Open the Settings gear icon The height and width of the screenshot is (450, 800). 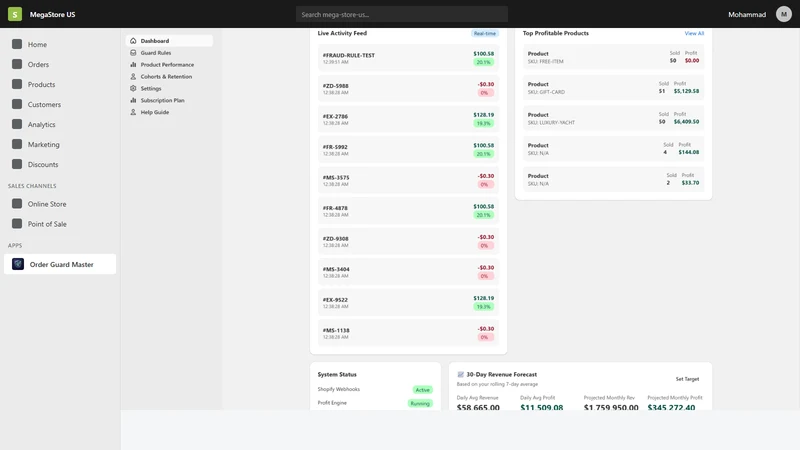point(133,88)
